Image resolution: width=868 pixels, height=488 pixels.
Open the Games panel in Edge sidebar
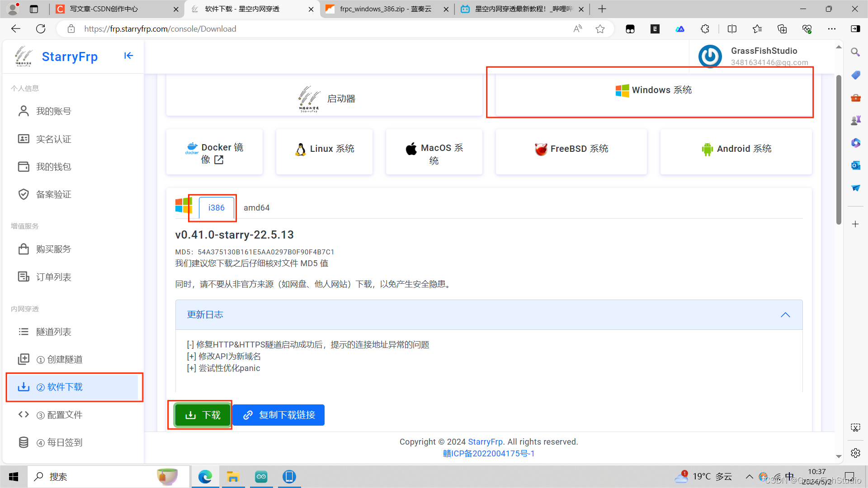(x=855, y=120)
